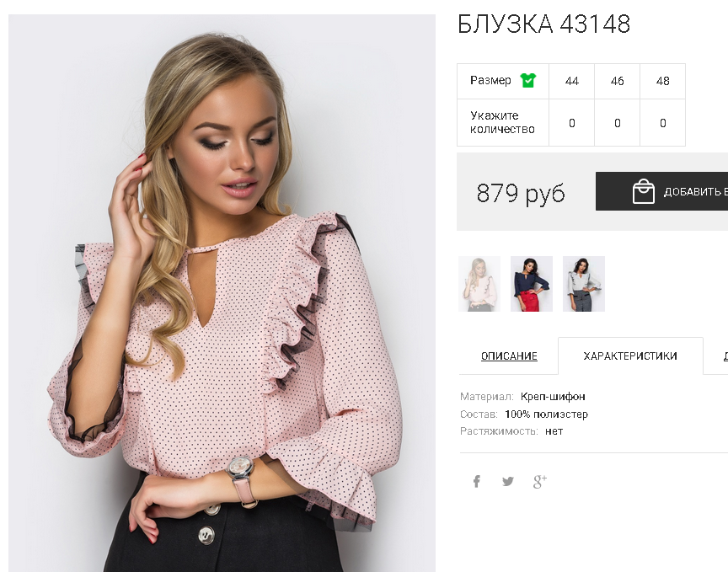Select size 44 column header
This screenshot has height=572, width=728.
571,81
